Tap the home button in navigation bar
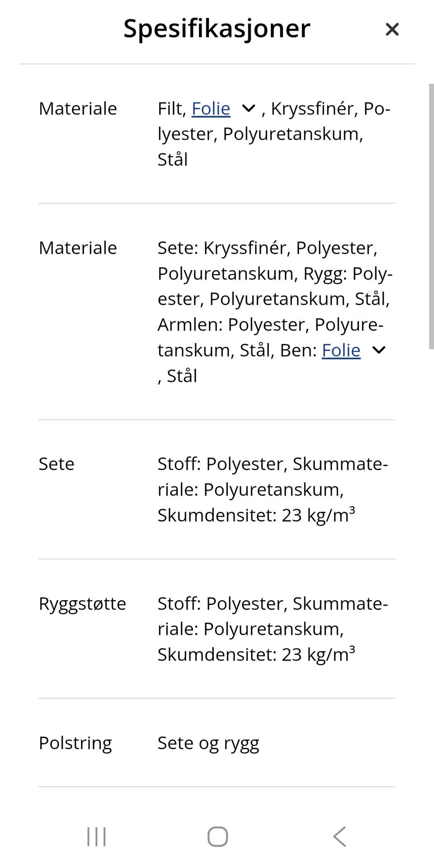 (217, 836)
